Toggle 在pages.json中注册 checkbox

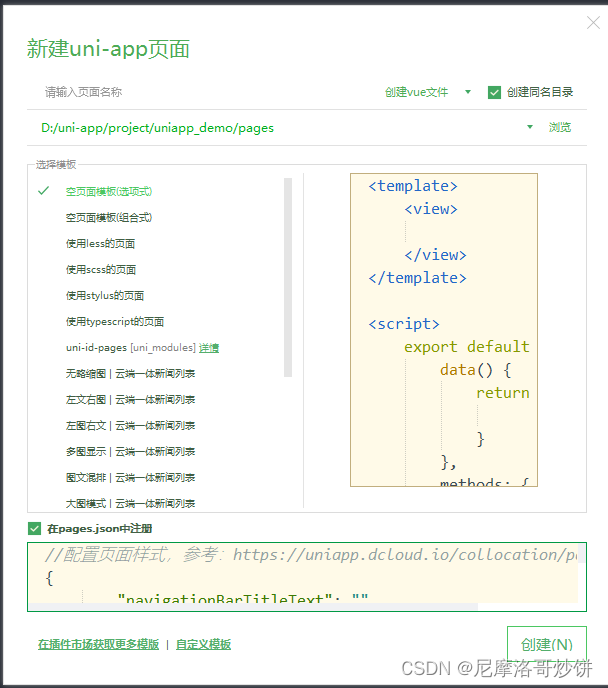(x=34, y=529)
